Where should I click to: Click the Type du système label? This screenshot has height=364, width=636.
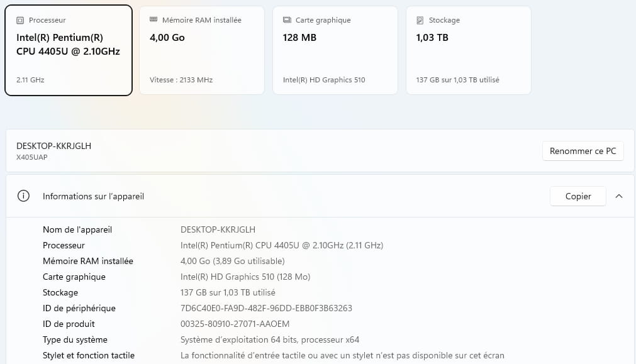tap(75, 339)
